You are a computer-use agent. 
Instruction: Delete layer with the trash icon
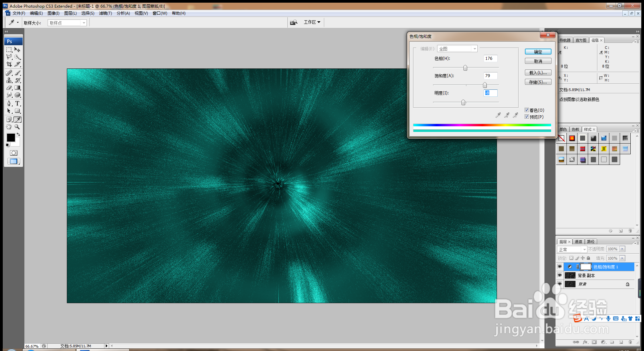point(630,342)
